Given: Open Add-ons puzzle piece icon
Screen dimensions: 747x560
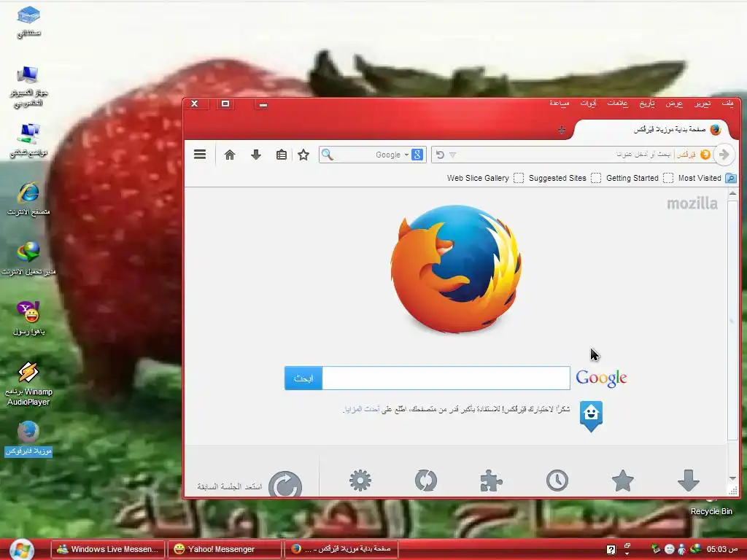Looking at the screenshot, I should (x=491, y=480).
